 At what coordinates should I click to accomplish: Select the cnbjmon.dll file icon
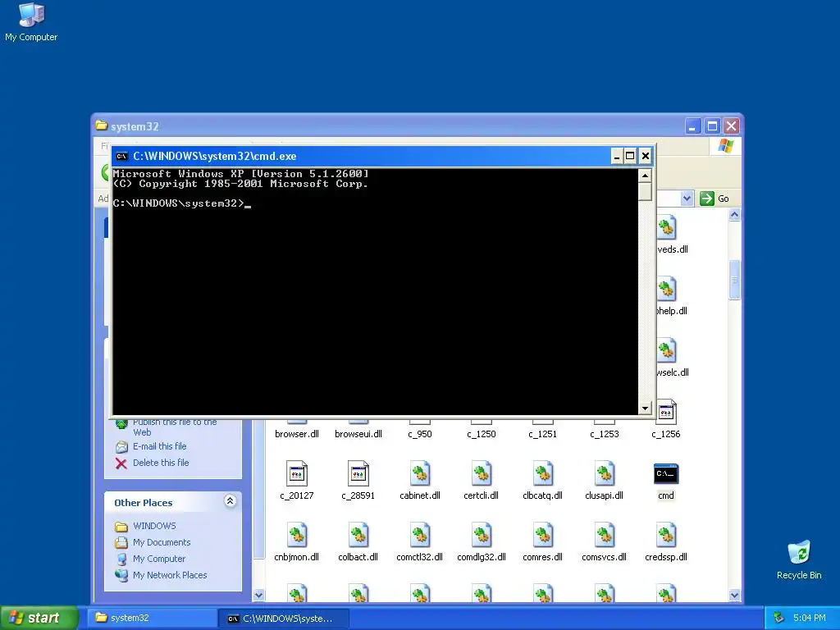[x=297, y=535]
